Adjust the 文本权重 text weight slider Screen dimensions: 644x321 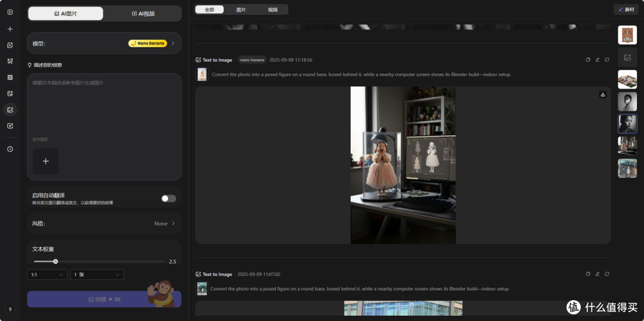(x=98, y=261)
